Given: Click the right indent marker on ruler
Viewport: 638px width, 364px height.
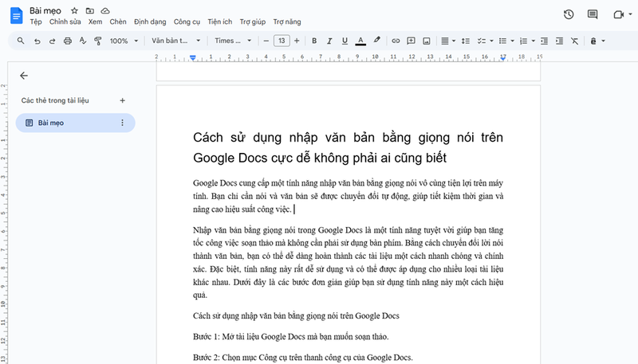Looking at the screenshot, I should click(x=503, y=58).
